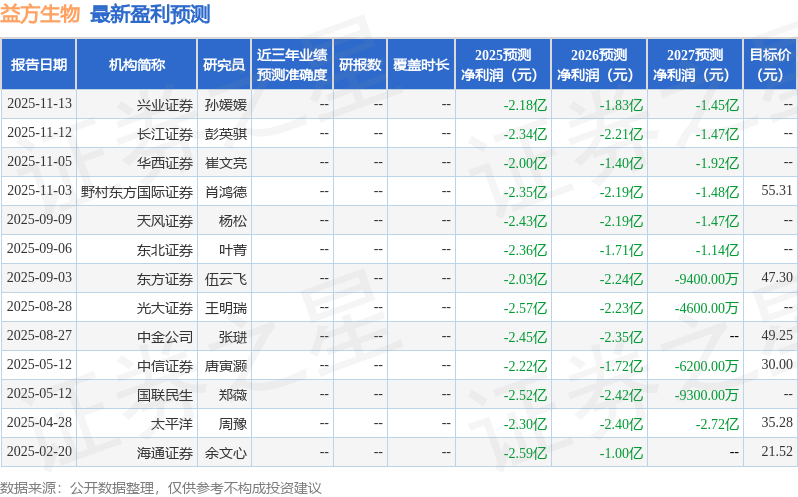This screenshot has height=497, width=798.
Task: Click the date 2025-04-28
Action: pyautogui.click(x=39, y=423)
